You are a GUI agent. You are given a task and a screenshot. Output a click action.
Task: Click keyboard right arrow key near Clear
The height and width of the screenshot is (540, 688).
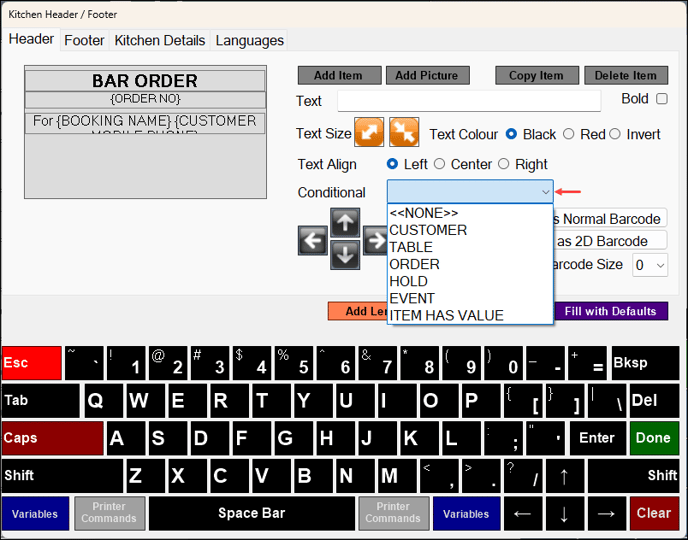pyautogui.click(x=606, y=513)
